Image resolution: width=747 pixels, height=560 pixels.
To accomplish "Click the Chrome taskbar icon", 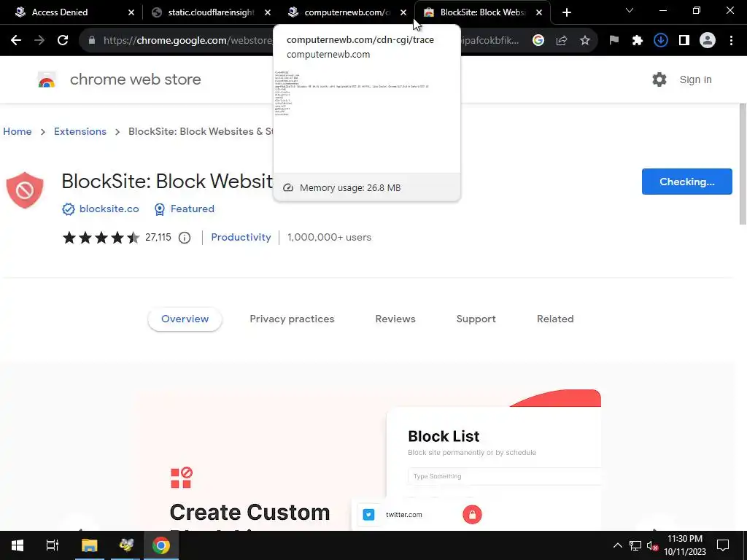I will 161,545.
